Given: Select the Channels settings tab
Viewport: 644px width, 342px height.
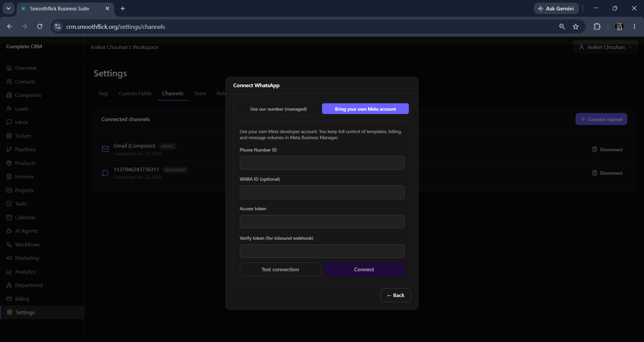Looking at the screenshot, I should (173, 94).
